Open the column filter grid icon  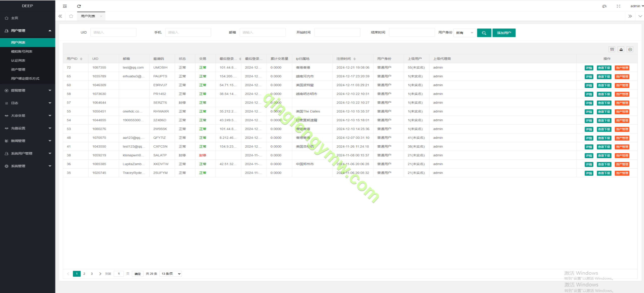tap(612, 49)
